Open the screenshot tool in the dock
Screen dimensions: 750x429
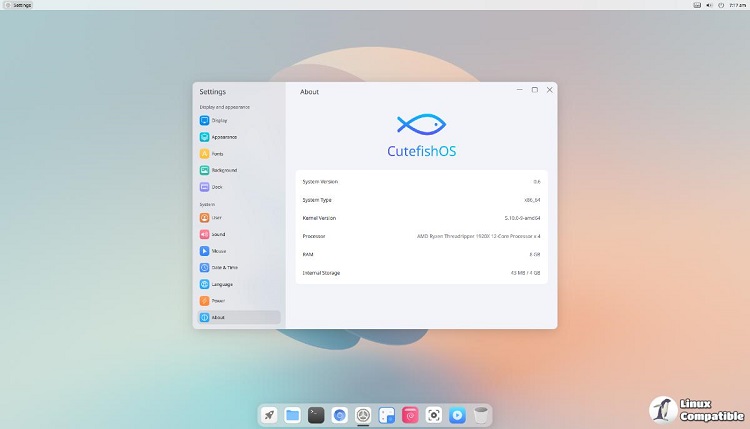434,414
